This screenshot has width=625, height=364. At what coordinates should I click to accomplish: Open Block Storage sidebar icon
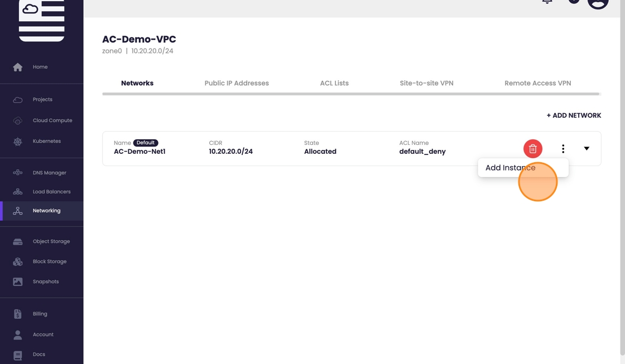coord(18,261)
